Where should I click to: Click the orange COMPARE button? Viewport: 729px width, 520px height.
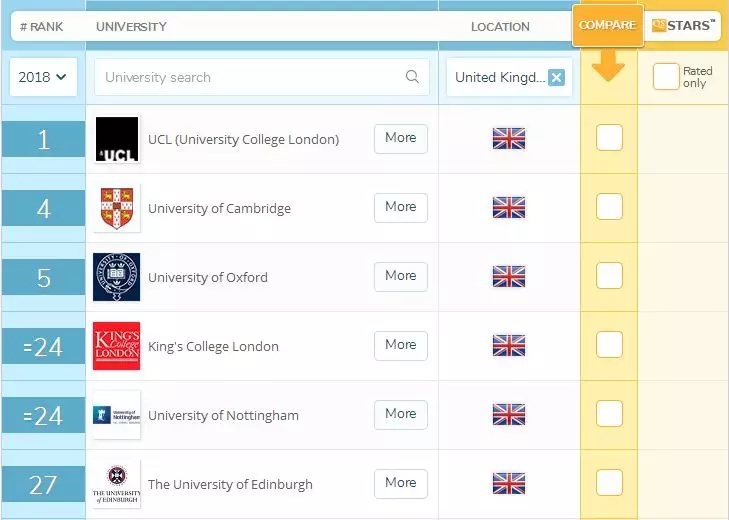click(x=608, y=26)
